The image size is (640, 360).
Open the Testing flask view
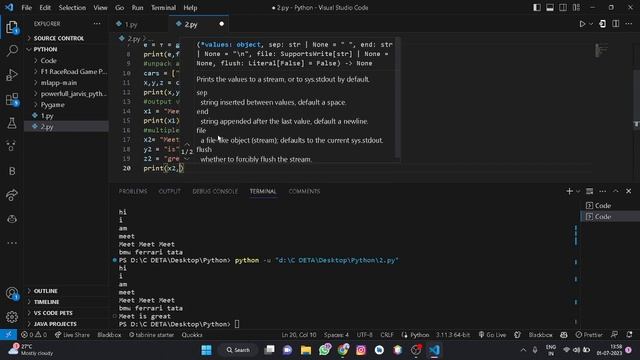(12, 123)
